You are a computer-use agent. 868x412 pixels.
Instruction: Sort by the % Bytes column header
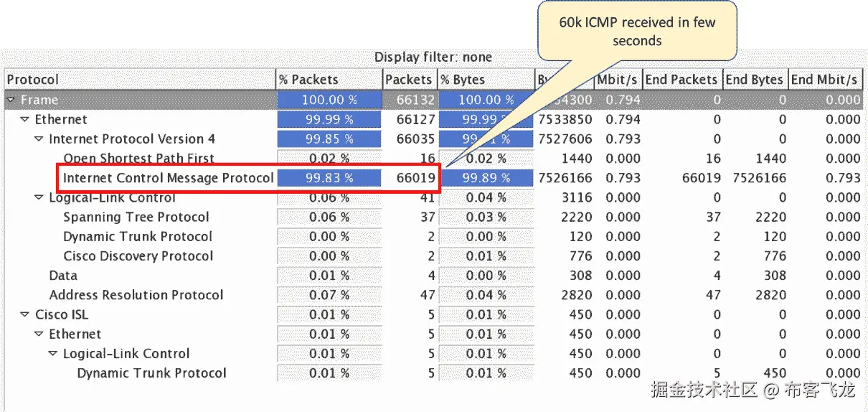tap(486, 80)
